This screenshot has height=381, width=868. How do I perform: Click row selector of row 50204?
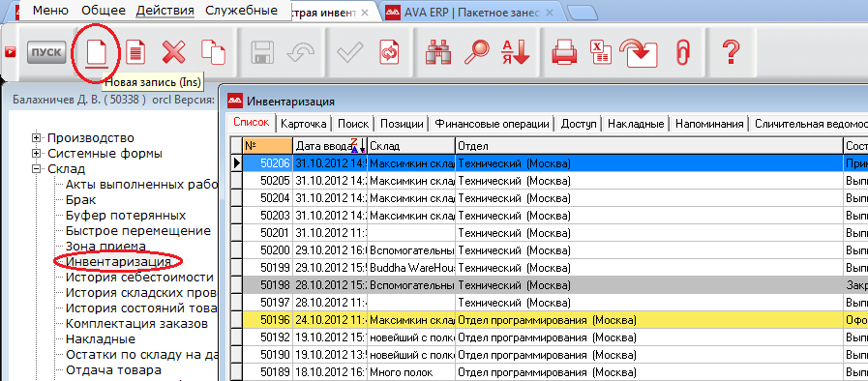coord(237,198)
